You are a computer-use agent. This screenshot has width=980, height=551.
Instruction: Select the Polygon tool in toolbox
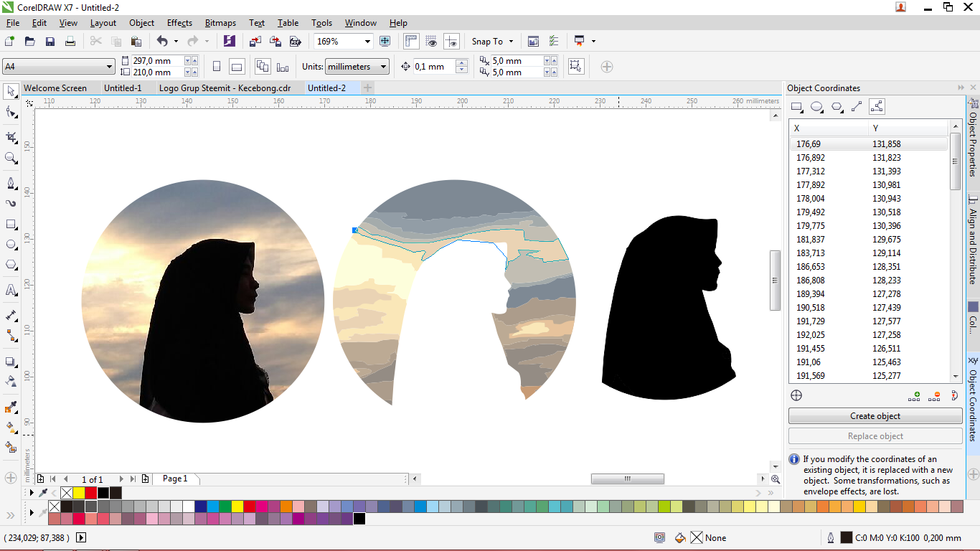point(11,265)
